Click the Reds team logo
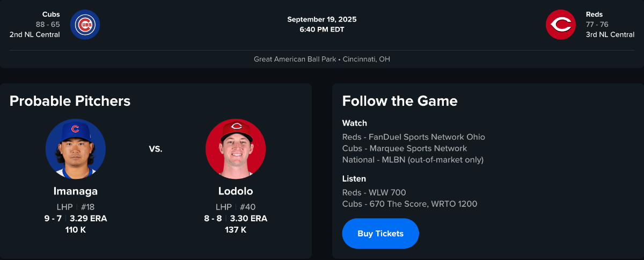The width and height of the screenshot is (644, 260). click(560, 25)
